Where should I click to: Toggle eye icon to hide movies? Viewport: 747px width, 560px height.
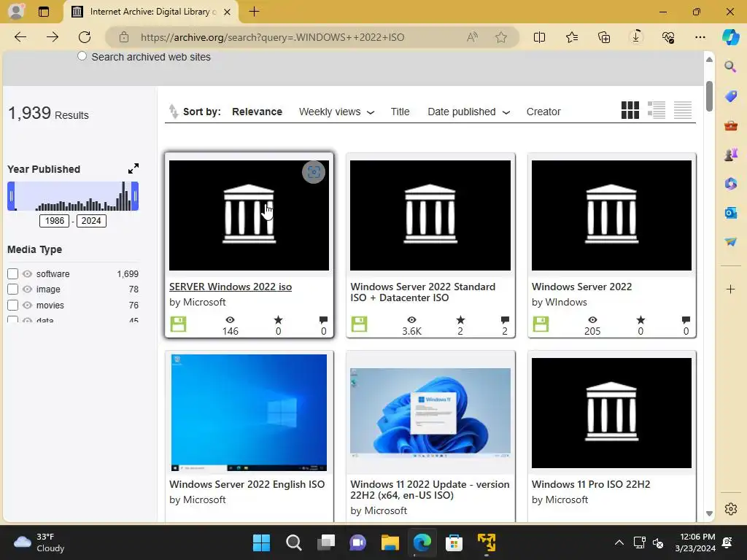(27, 305)
